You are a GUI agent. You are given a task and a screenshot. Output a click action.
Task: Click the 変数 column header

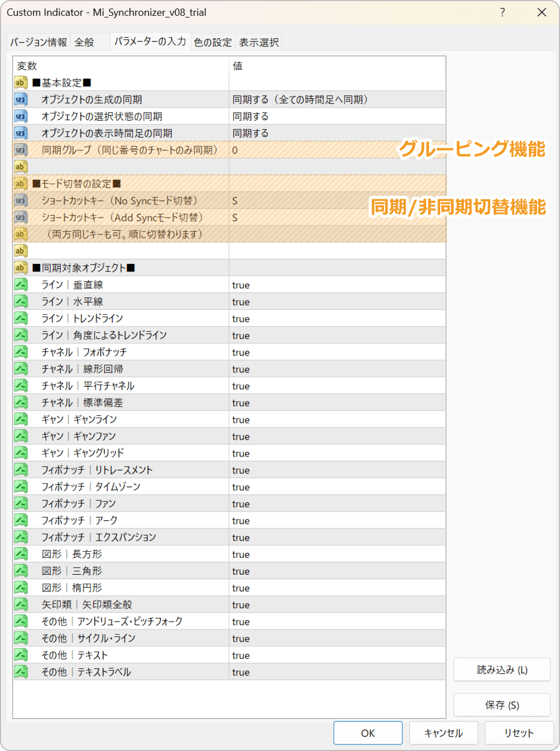pos(121,66)
